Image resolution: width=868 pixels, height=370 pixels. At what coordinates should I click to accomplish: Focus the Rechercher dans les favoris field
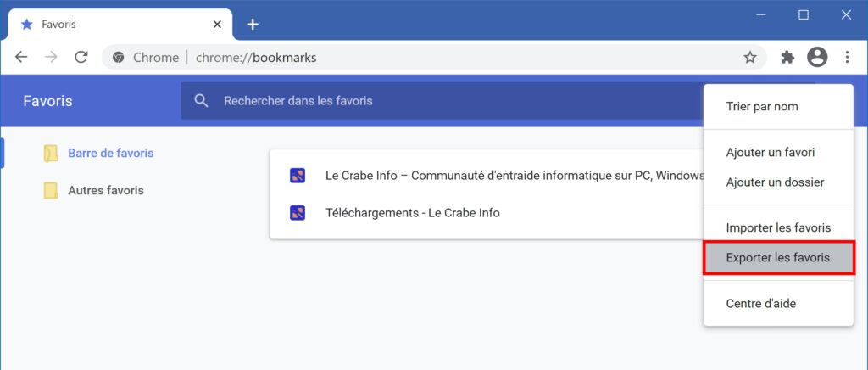coord(441,101)
